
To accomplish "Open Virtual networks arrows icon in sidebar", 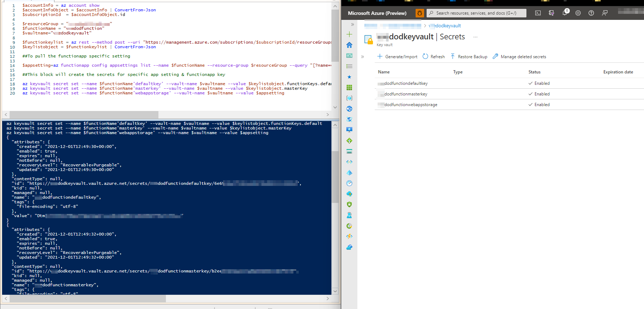I will [349, 162].
